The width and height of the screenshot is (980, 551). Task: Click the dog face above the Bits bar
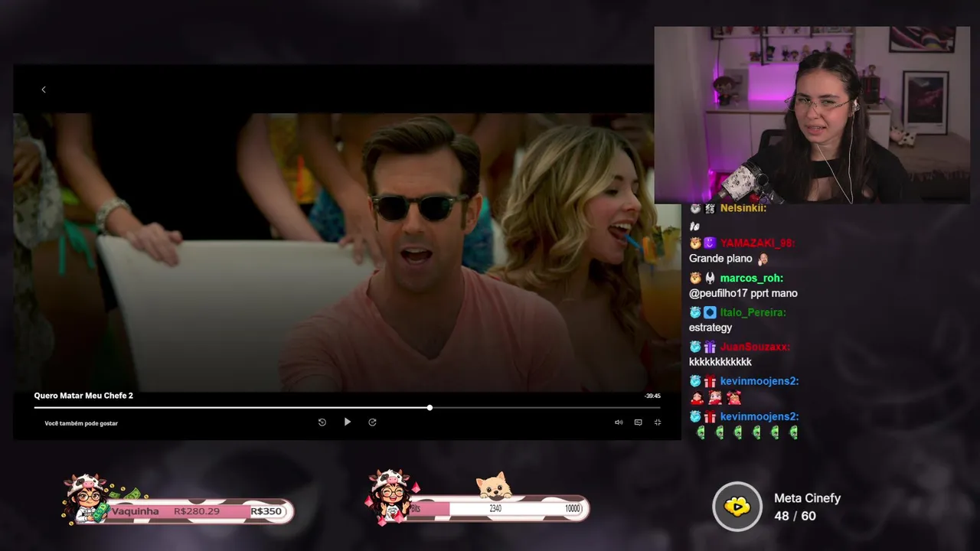494,486
